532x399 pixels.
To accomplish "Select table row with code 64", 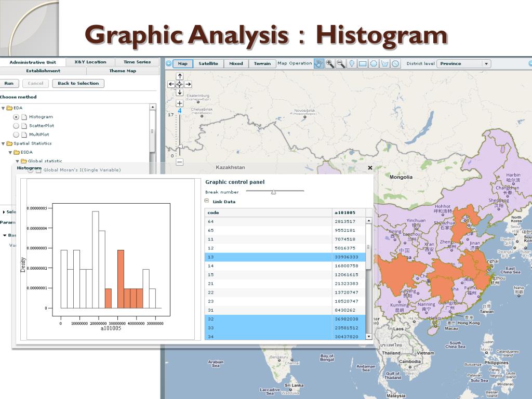I will click(285, 221).
